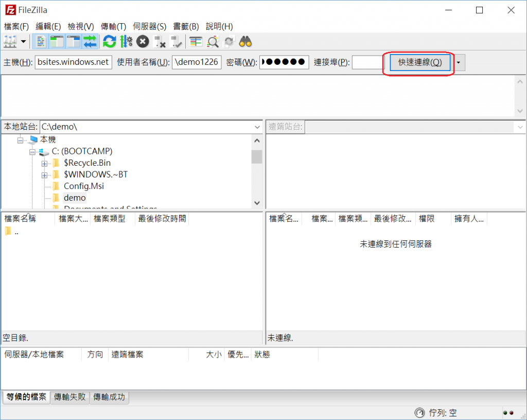This screenshot has height=420, width=527.
Task: Open the 檔案(F) menu
Action: click(16, 26)
